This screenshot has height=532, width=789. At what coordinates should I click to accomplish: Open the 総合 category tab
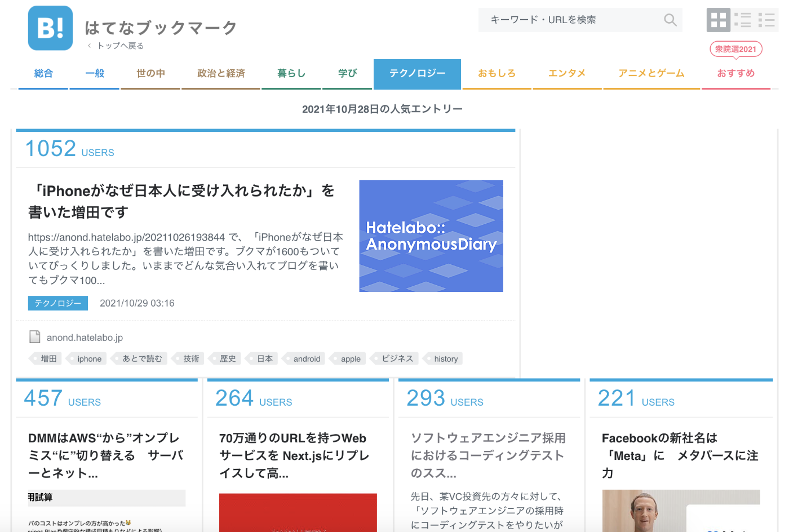(x=43, y=74)
